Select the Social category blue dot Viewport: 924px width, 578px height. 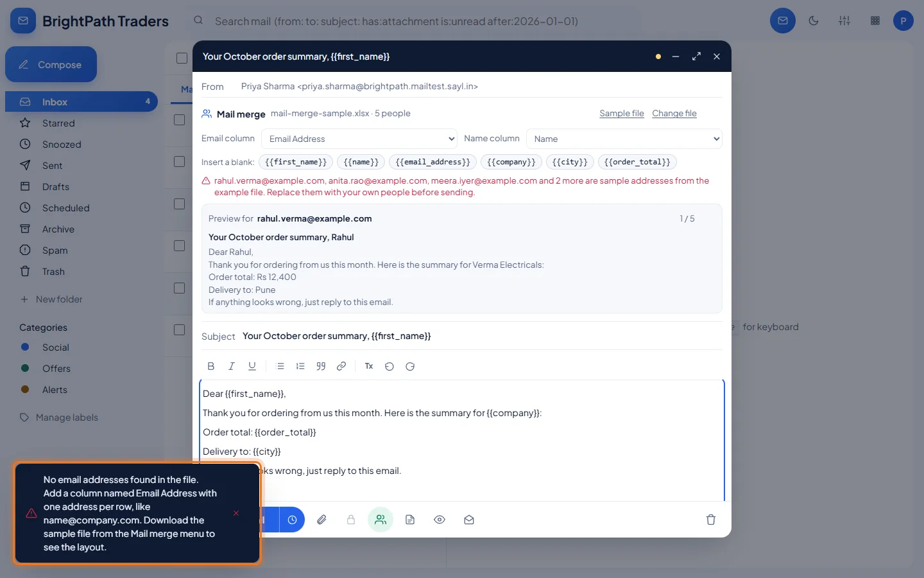tap(25, 347)
